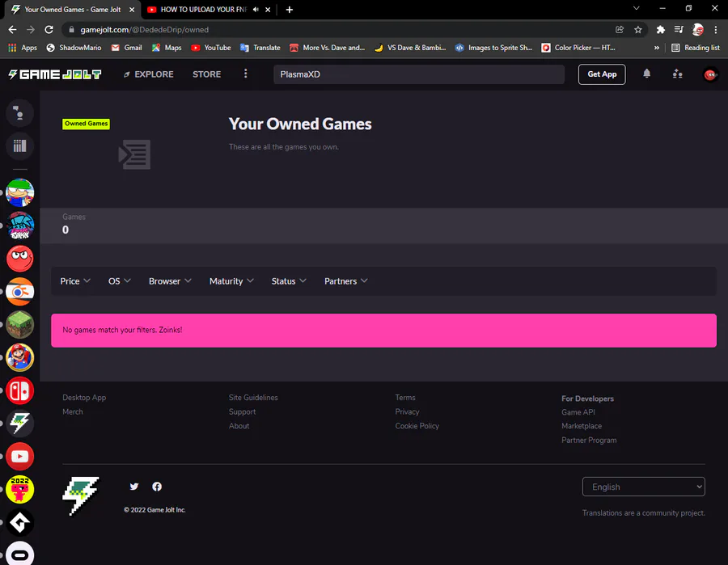This screenshot has width=728, height=565.
Task: Open the Partner Program link
Action: pos(589,441)
